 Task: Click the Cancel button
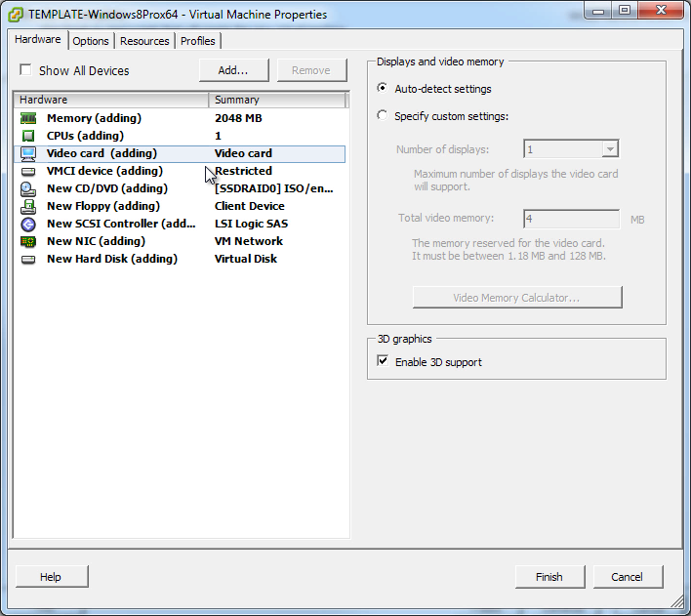tap(628, 577)
